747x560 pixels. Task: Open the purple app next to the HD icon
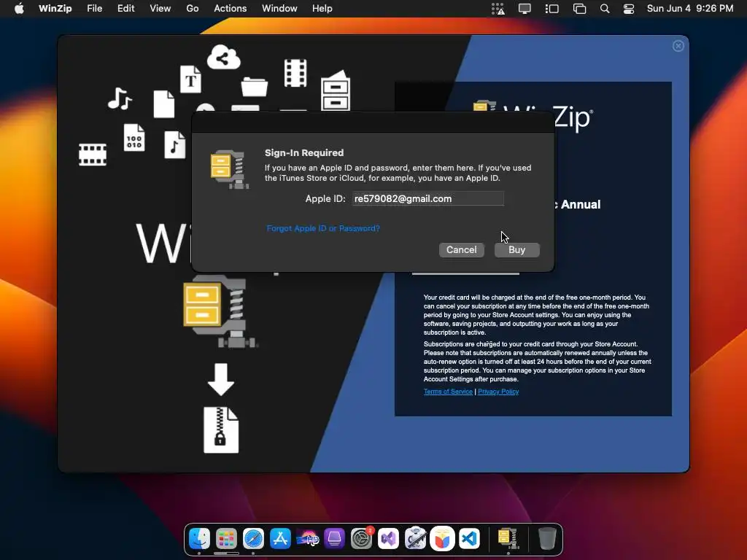point(334,539)
